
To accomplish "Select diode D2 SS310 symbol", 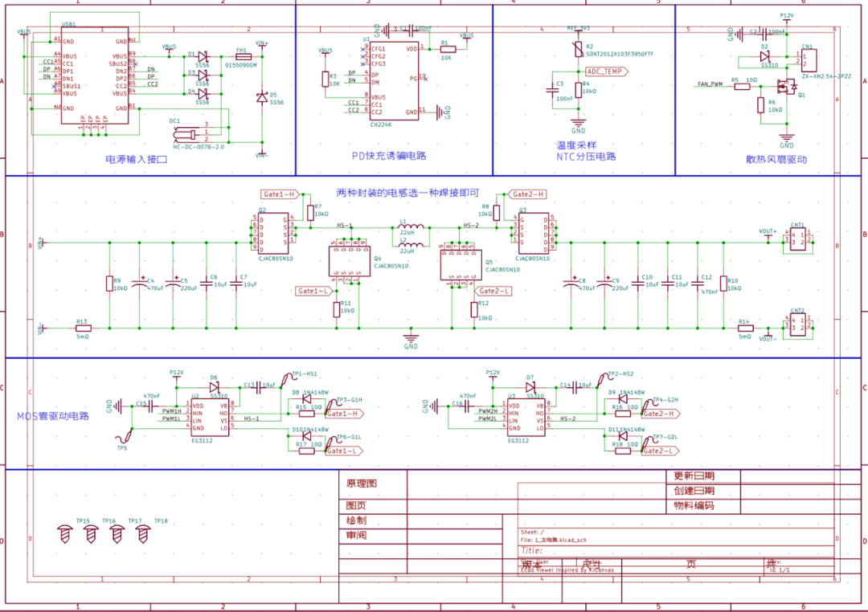I will point(764,56).
